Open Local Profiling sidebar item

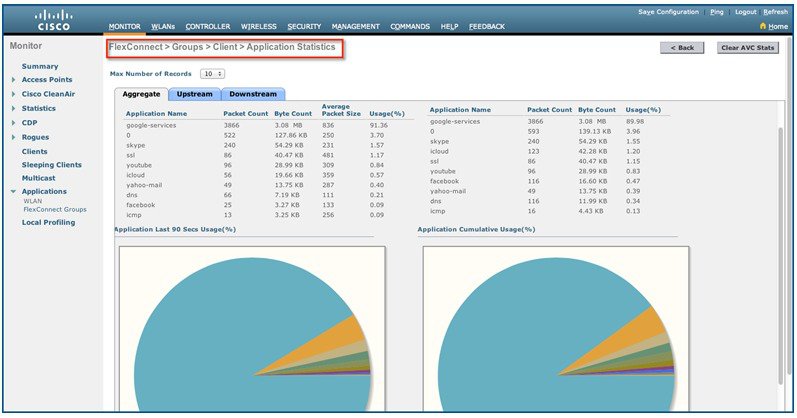coord(48,222)
